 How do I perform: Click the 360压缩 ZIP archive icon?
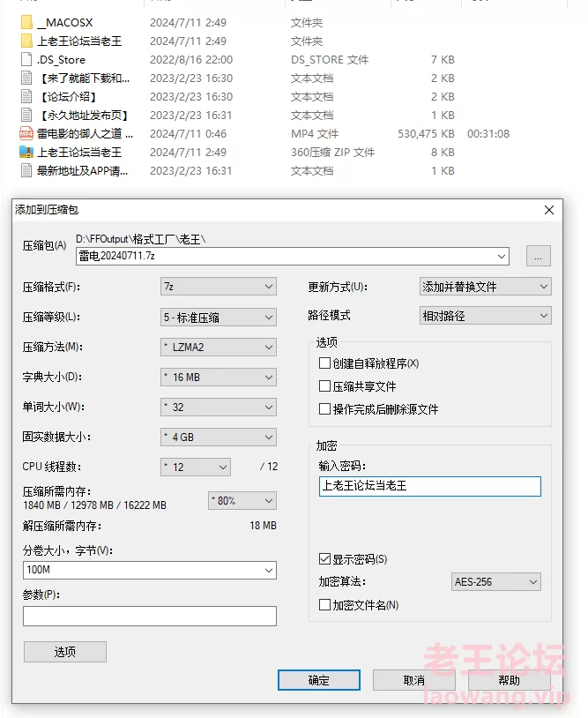point(26,152)
